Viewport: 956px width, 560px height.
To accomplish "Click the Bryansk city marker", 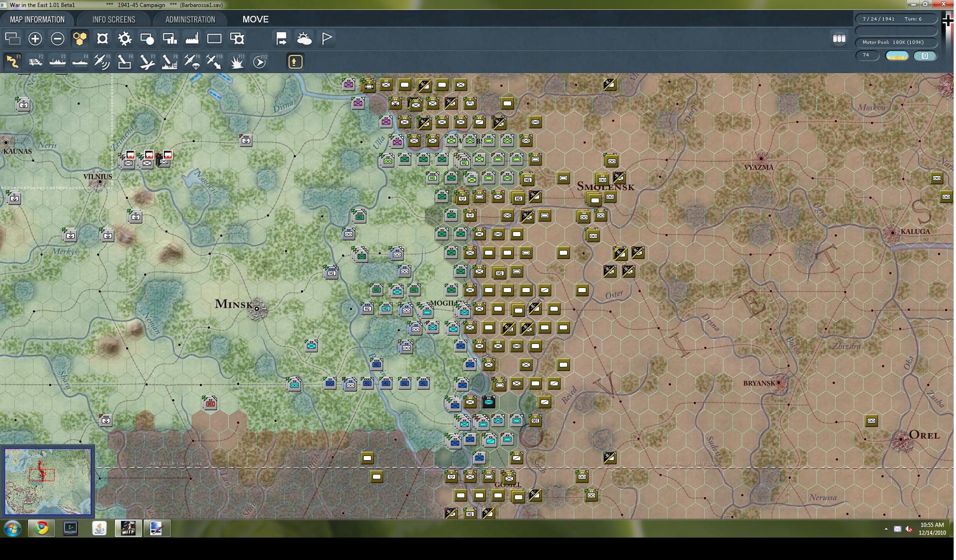I will [779, 383].
